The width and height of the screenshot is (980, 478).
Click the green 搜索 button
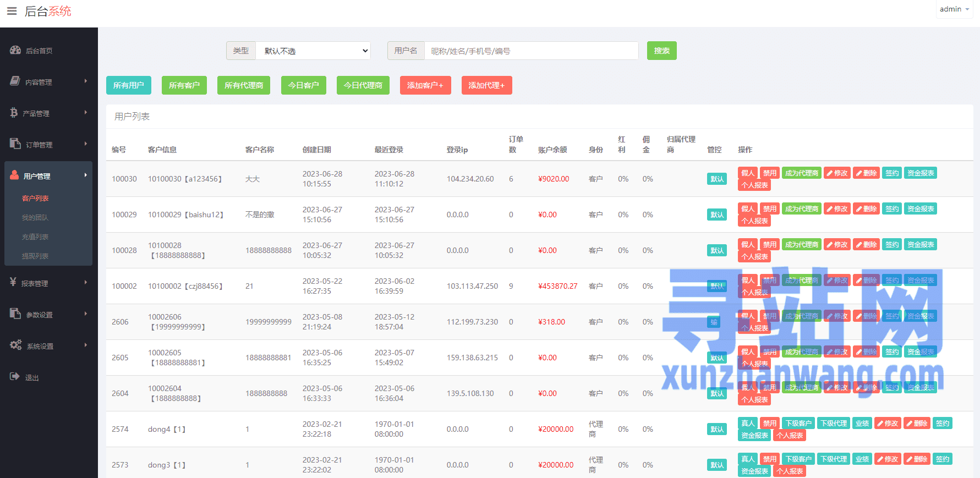pos(662,51)
